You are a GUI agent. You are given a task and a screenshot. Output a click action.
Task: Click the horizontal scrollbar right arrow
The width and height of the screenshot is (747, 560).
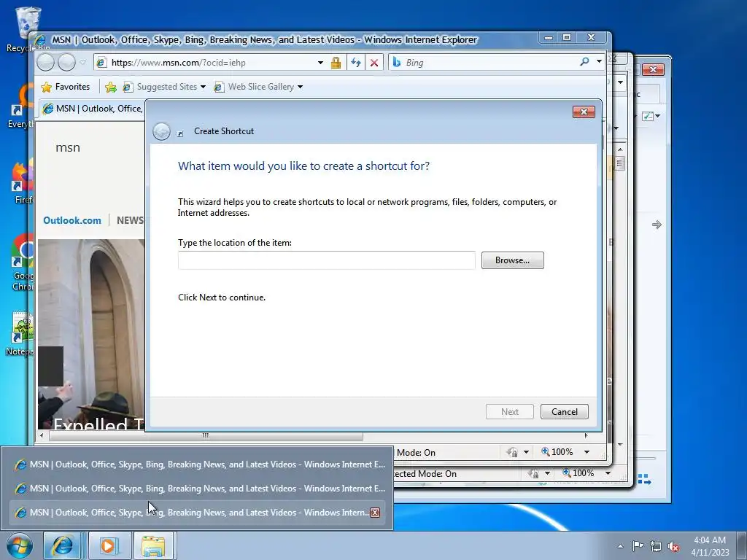[x=586, y=435]
